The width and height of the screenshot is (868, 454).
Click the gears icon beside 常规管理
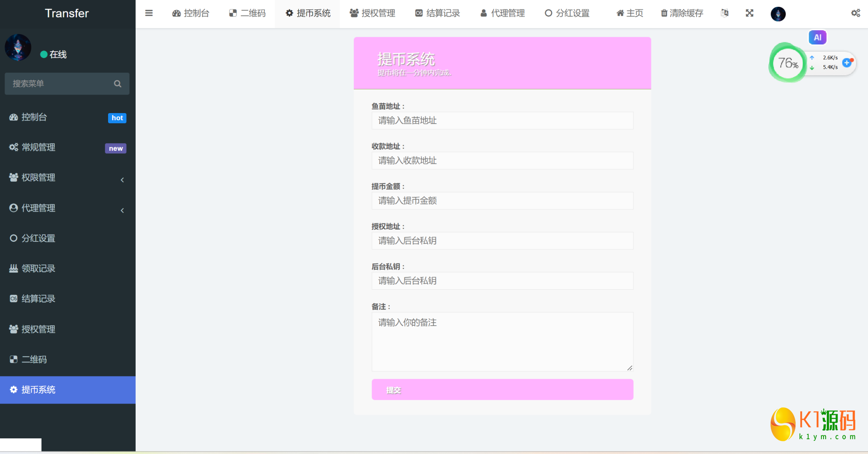14,147
